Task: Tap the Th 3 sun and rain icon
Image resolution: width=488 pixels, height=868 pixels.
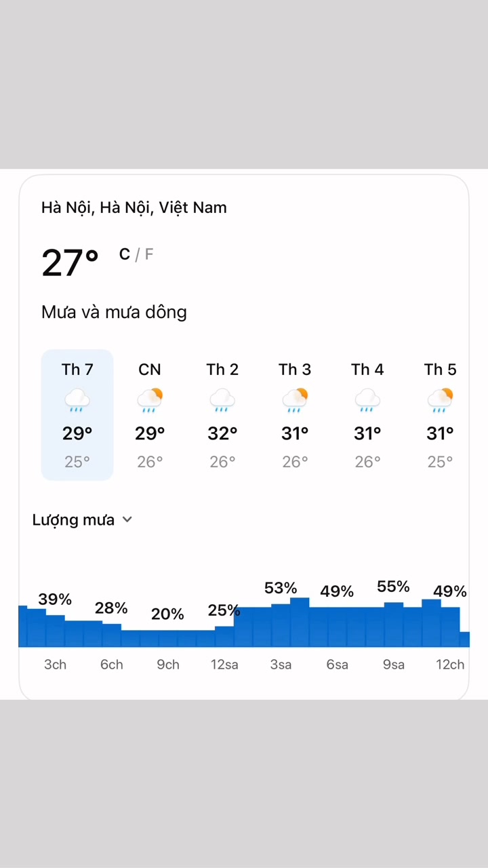Action: tap(295, 400)
